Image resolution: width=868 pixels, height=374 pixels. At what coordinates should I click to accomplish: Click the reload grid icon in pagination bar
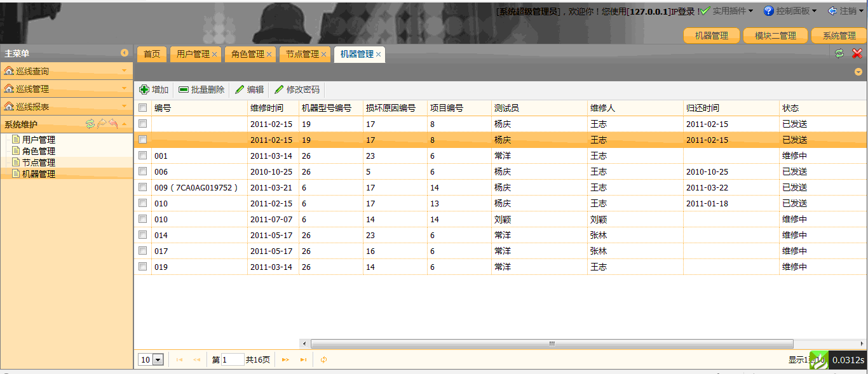323,359
